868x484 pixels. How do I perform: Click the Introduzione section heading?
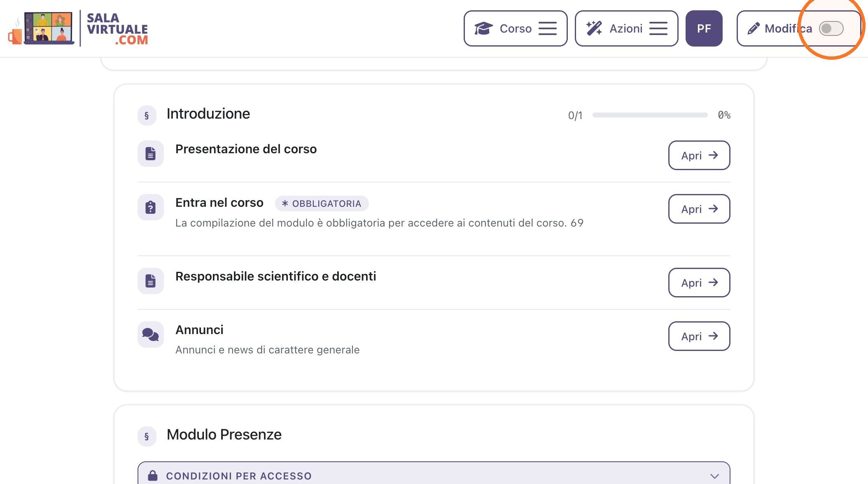tap(208, 114)
